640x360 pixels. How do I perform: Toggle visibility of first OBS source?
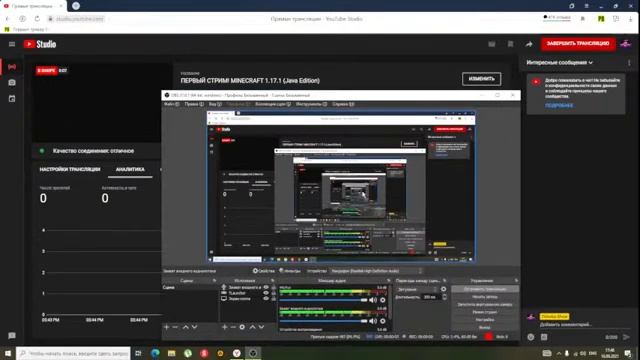pos(266,287)
